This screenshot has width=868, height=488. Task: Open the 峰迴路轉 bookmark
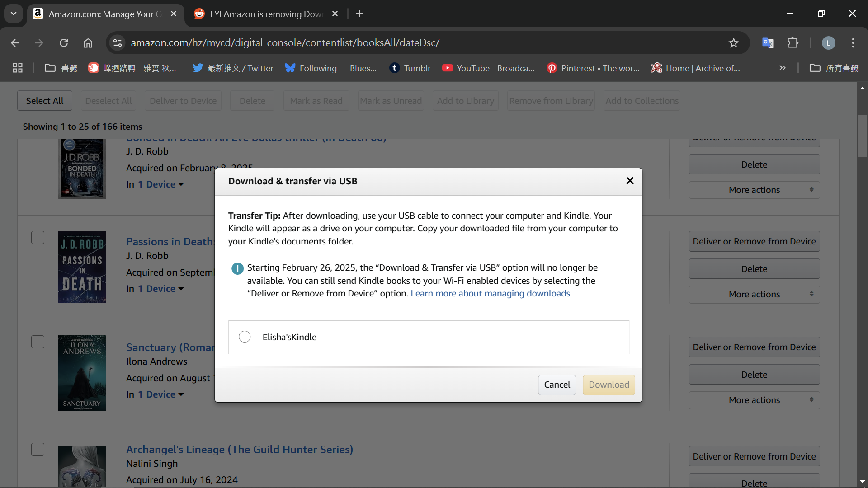coord(132,68)
